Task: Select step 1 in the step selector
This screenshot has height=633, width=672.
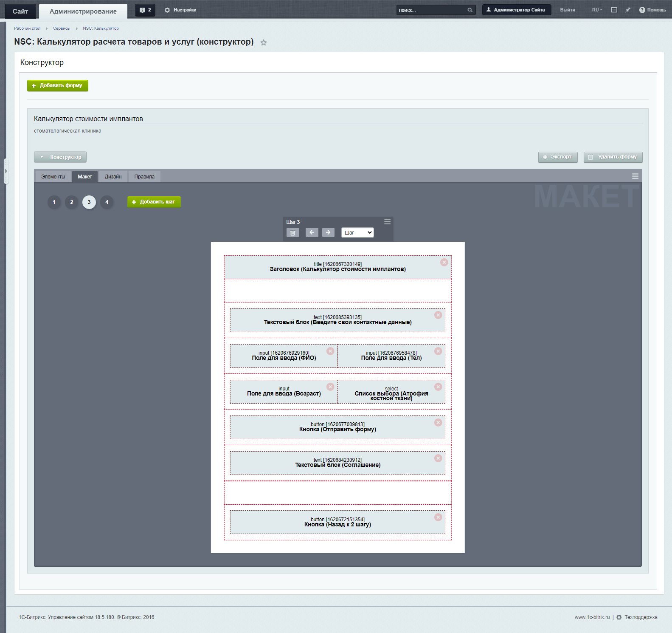Action: tap(54, 202)
